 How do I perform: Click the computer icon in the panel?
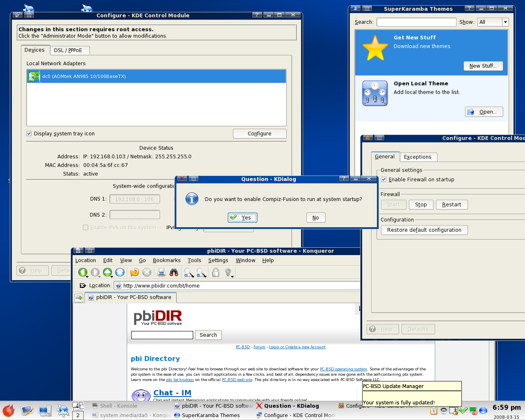point(45,411)
